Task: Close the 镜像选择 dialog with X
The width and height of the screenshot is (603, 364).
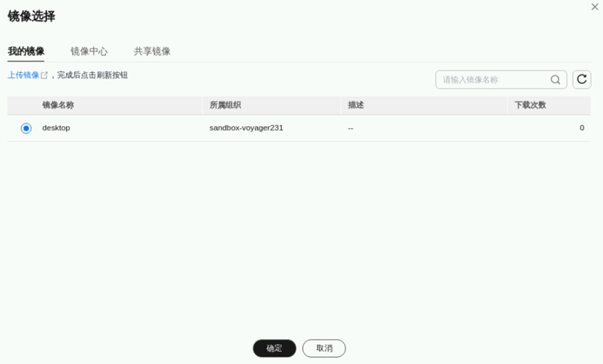Action: pyautogui.click(x=594, y=7)
